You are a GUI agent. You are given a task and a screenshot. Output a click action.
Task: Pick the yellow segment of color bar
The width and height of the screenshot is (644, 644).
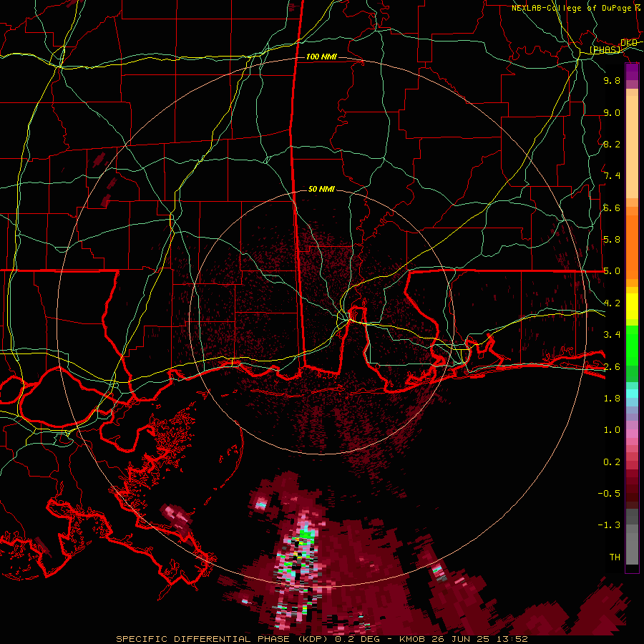pos(632,306)
